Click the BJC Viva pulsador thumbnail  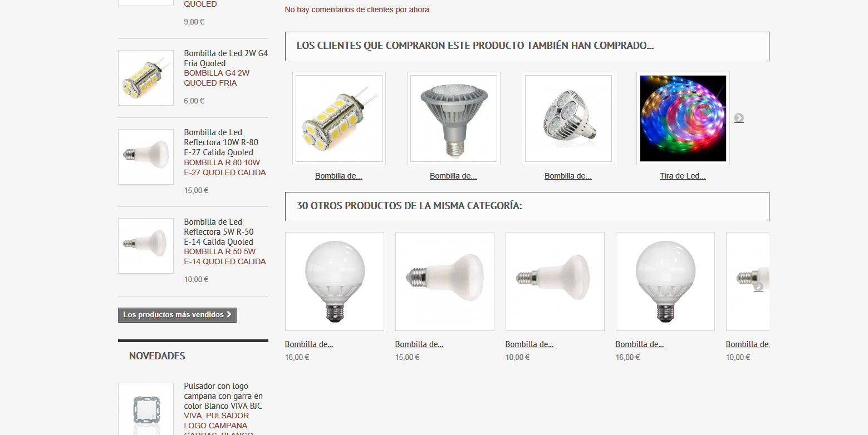(x=146, y=409)
